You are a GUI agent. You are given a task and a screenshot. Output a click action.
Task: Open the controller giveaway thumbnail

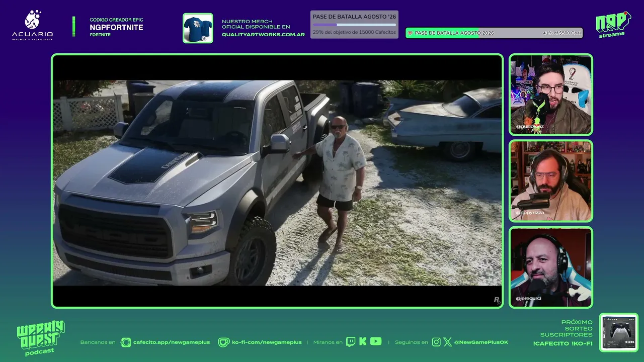619,333
